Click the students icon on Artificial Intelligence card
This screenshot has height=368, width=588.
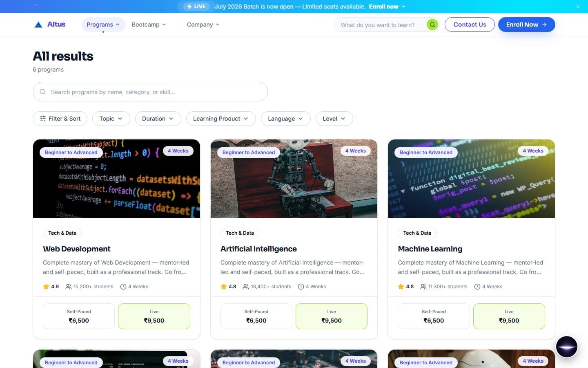pyautogui.click(x=245, y=287)
